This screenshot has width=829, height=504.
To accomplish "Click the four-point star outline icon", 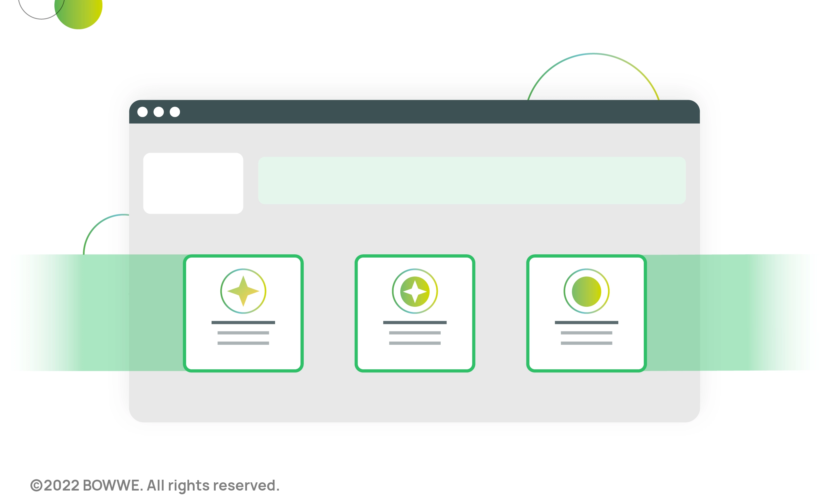I will [243, 291].
